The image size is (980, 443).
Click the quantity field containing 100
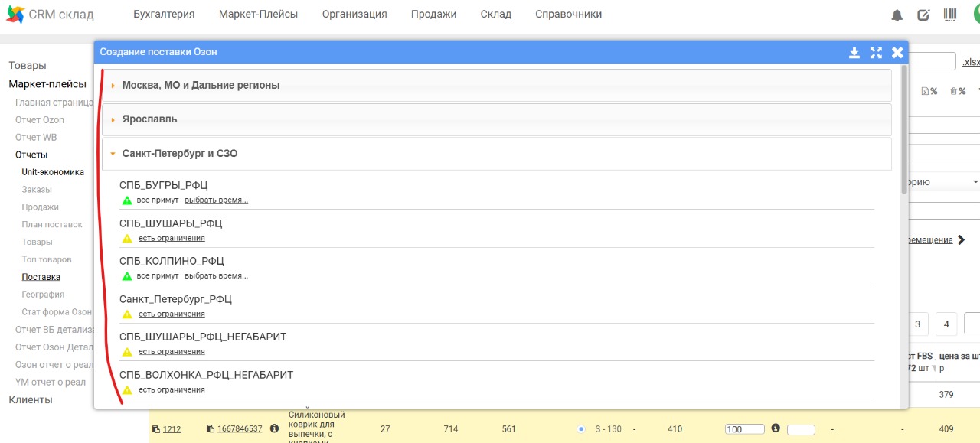pyautogui.click(x=745, y=429)
